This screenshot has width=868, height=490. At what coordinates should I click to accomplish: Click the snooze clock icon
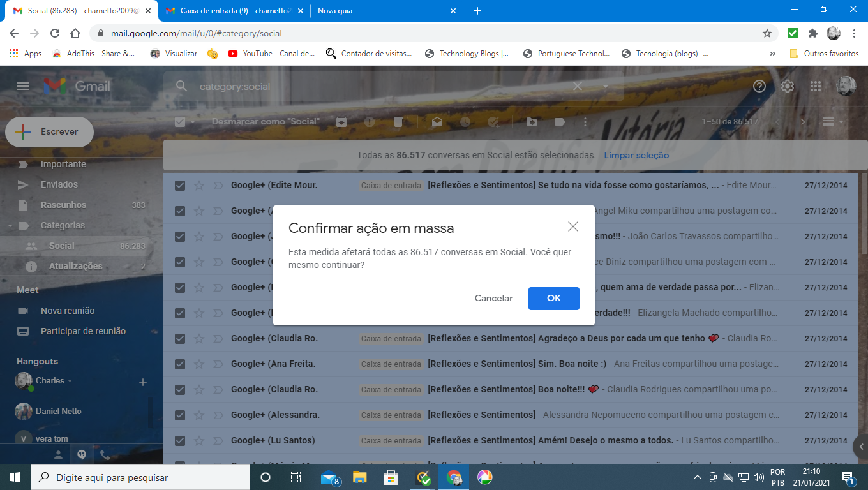coord(465,122)
